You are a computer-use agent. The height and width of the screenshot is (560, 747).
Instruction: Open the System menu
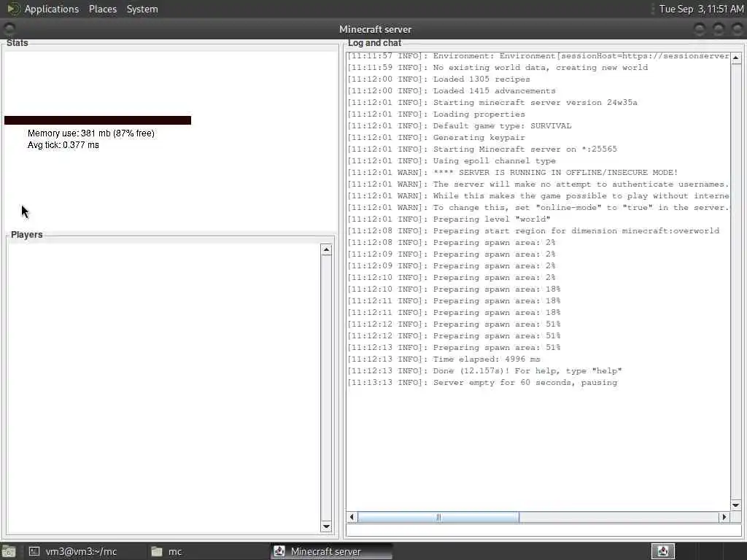pyautogui.click(x=142, y=9)
